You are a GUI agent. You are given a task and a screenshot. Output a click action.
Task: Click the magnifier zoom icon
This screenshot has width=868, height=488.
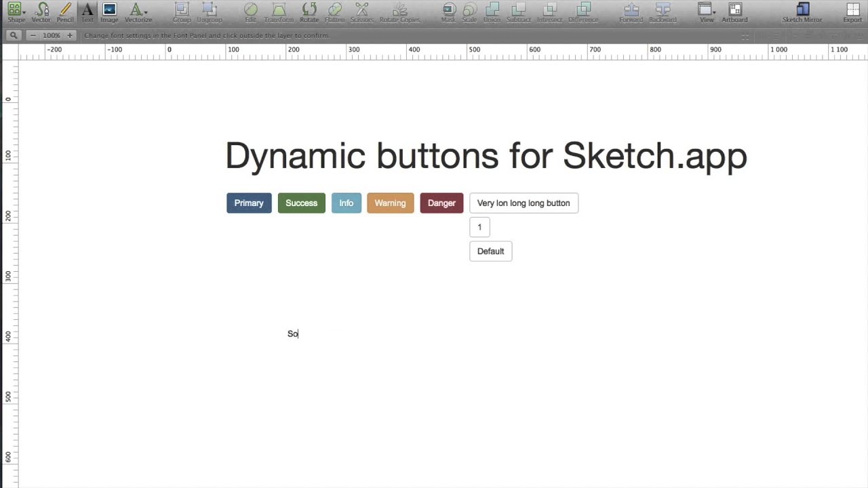[13, 35]
